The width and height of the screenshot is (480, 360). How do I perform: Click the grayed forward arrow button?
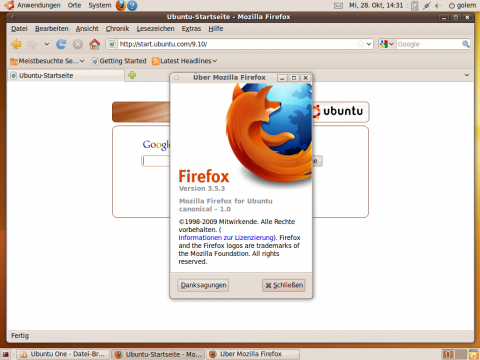click(x=32, y=44)
